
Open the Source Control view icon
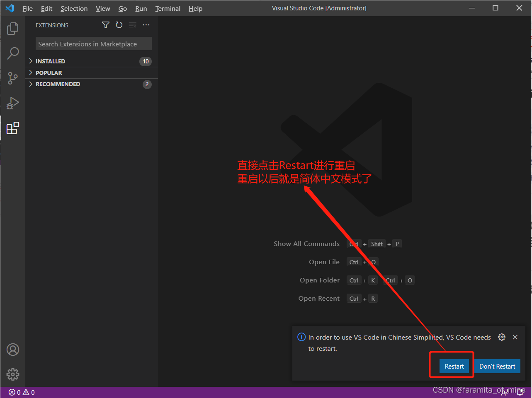click(x=13, y=78)
